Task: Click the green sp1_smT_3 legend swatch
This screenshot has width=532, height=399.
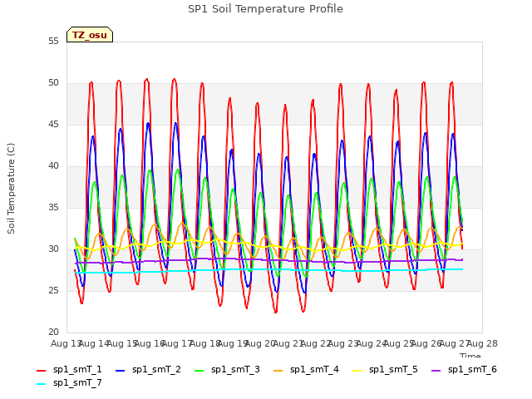Action: pos(199,371)
